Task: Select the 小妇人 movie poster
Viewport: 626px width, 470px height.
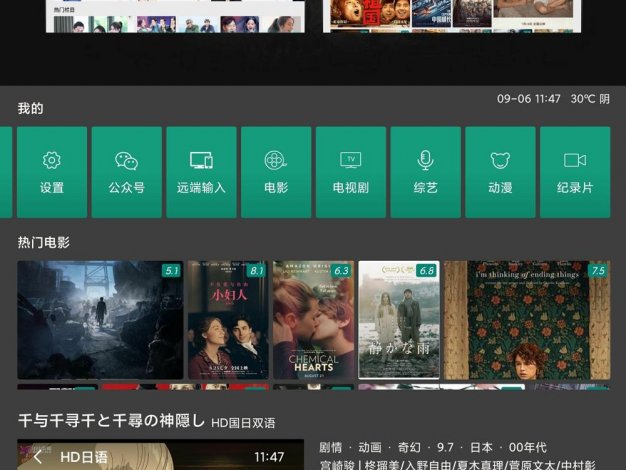Action: pos(228,320)
